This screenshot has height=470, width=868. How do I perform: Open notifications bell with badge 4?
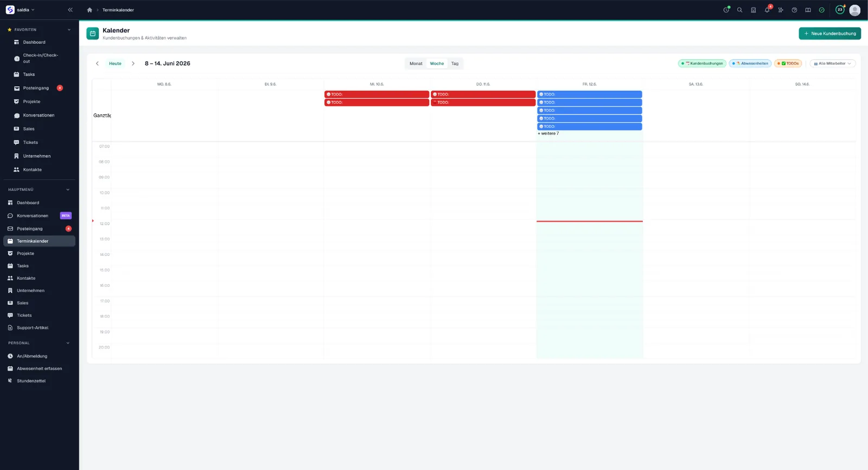767,10
